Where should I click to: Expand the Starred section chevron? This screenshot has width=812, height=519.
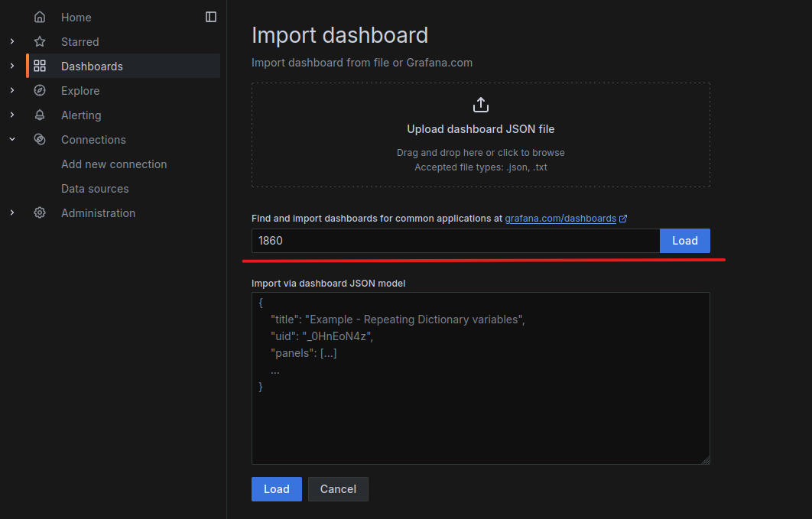[12, 42]
